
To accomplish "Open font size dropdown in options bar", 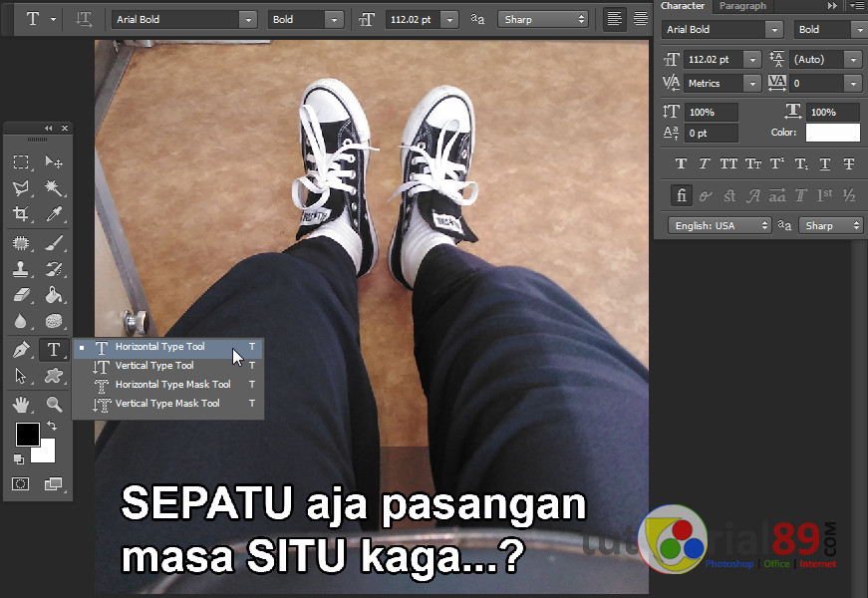I will tap(450, 19).
